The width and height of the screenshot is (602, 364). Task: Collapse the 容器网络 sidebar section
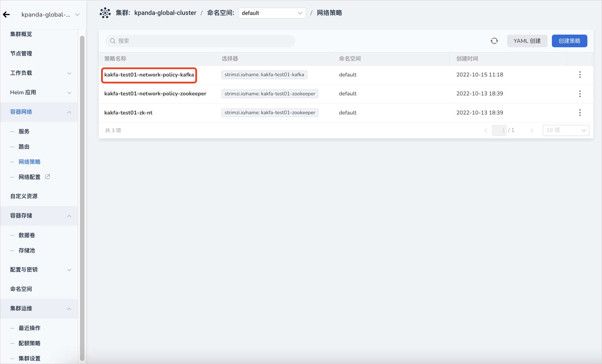point(39,112)
